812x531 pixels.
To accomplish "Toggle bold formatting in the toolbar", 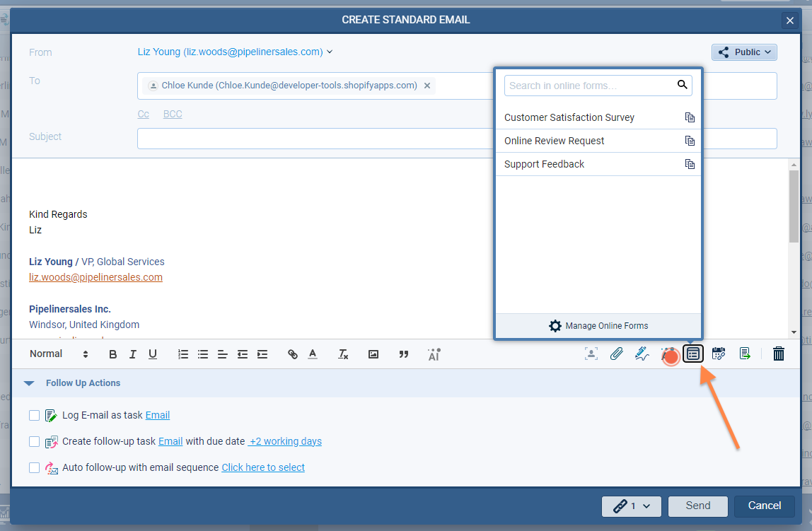I will coord(113,354).
